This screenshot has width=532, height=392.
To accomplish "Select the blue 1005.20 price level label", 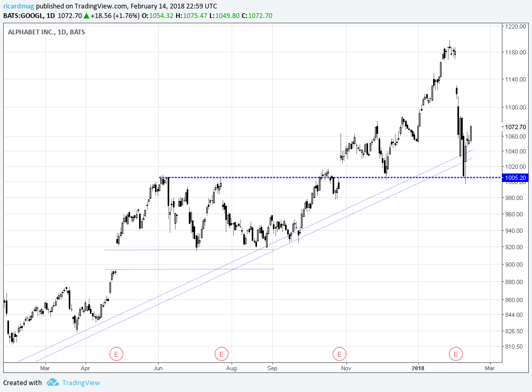I will tap(515, 178).
